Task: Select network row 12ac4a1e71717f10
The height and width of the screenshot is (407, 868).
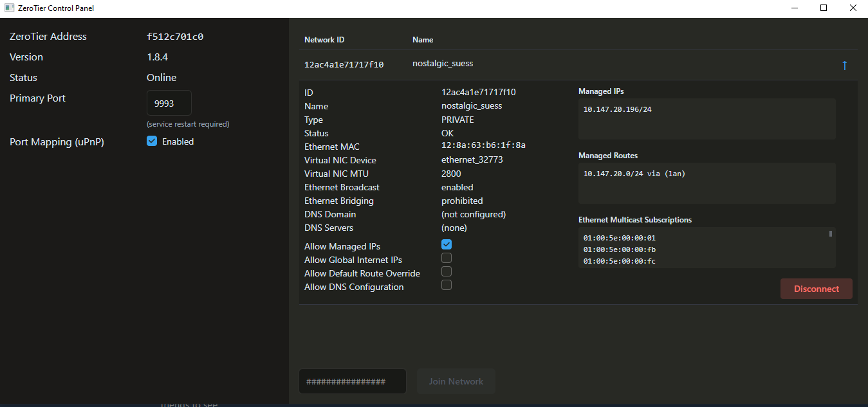Action: coord(344,64)
